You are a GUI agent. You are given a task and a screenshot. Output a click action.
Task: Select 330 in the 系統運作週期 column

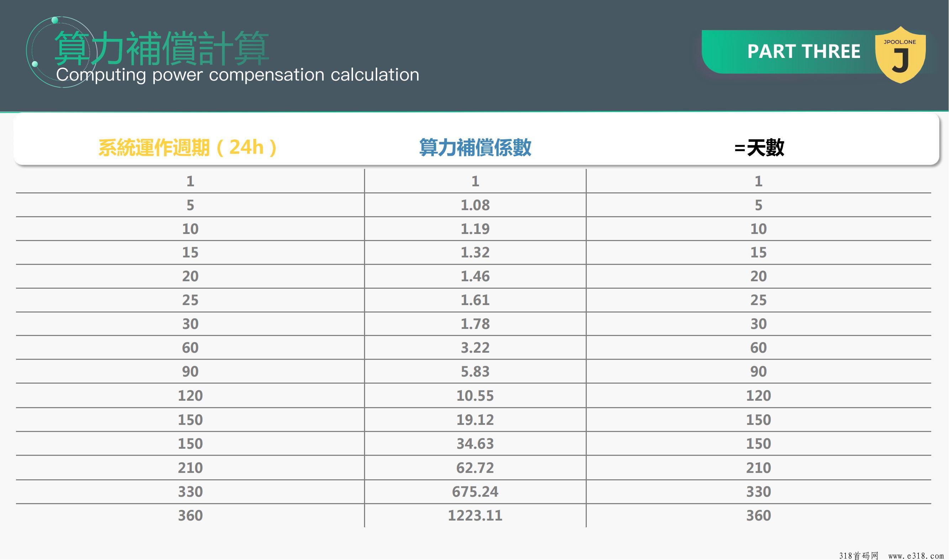coord(190,491)
